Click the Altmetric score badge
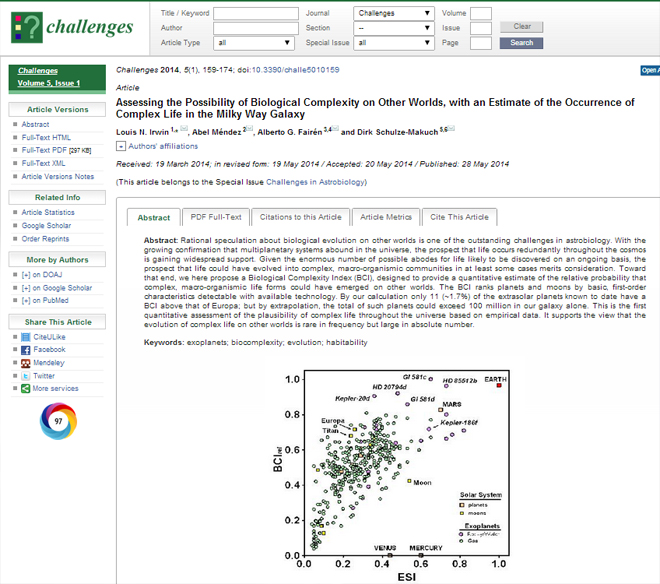Image resolution: width=660 pixels, height=584 pixels. pos(58,421)
